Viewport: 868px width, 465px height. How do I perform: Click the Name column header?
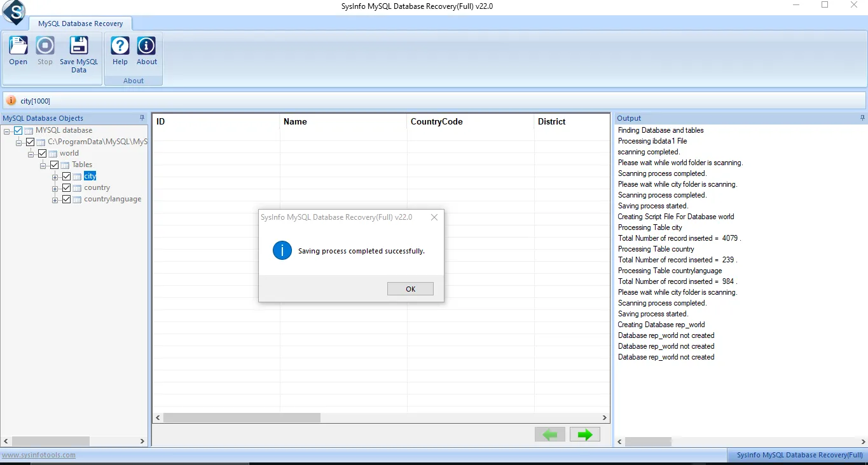click(x=343, y=121)
